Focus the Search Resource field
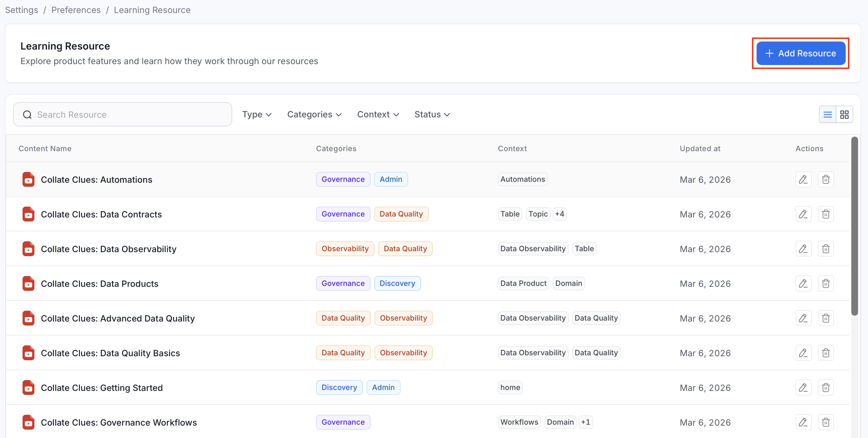The height and width of the screenshot is (438, 868). coord(123,115)
